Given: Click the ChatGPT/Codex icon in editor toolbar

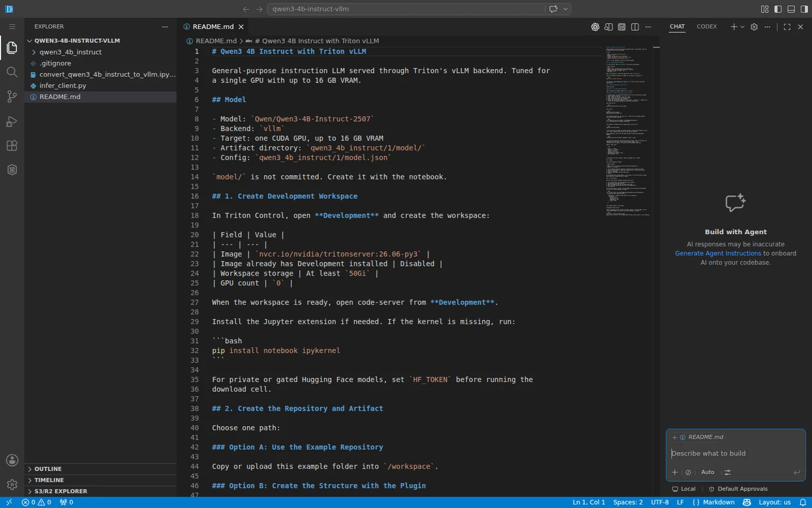Looking at the screenshot, I should pyautogui.click(x=595, y=27).
